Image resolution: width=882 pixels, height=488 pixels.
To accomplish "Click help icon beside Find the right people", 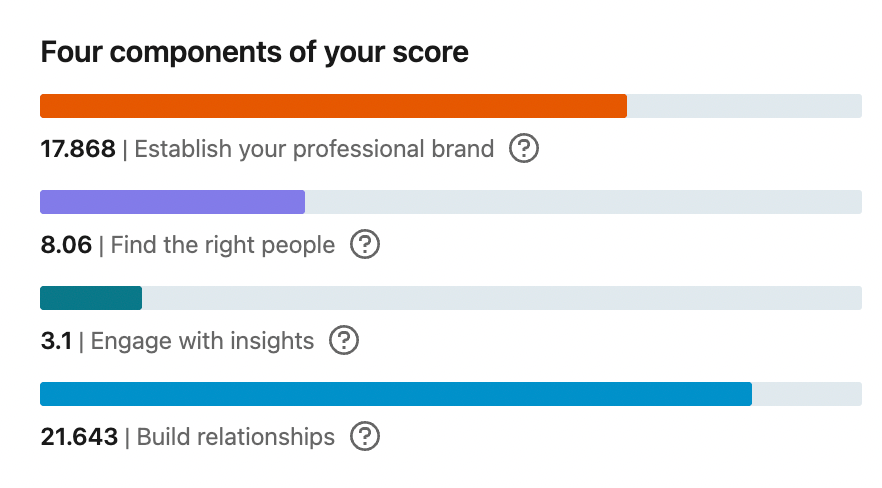I will [x=365, y=245].
